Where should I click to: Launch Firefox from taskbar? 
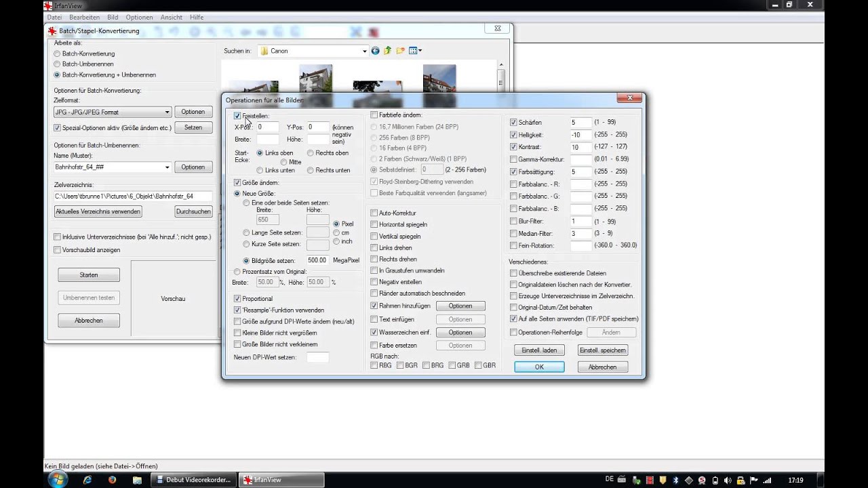pos(112,480)
